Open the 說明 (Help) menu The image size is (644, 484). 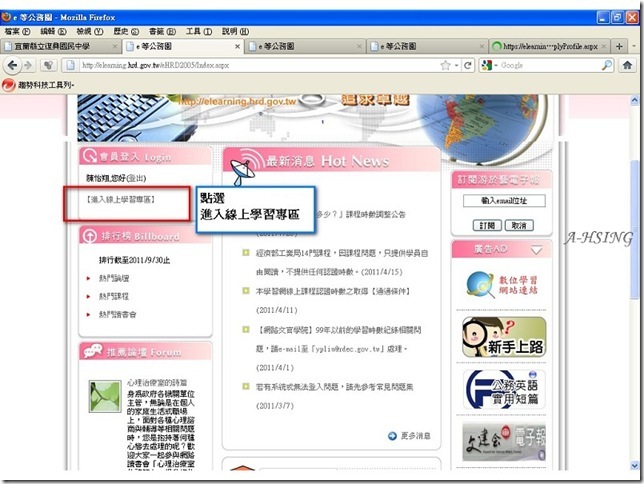235,31
